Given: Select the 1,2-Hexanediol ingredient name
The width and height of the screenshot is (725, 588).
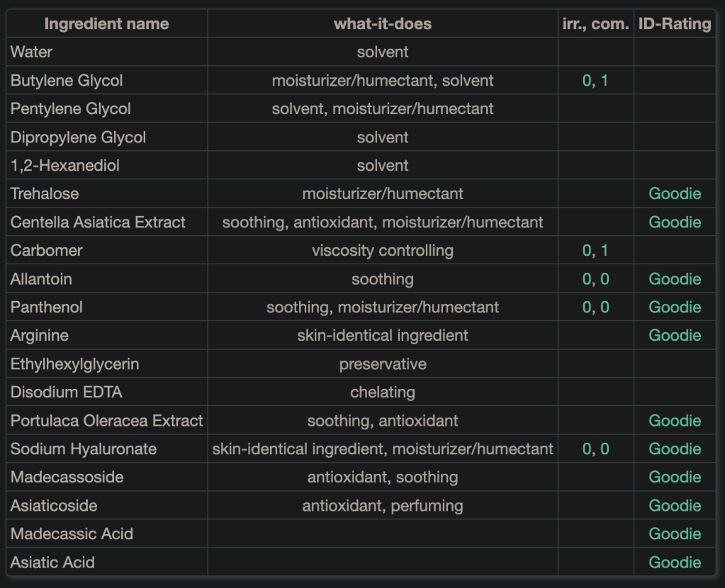Looking at the screenshot, I should (65, 166).
